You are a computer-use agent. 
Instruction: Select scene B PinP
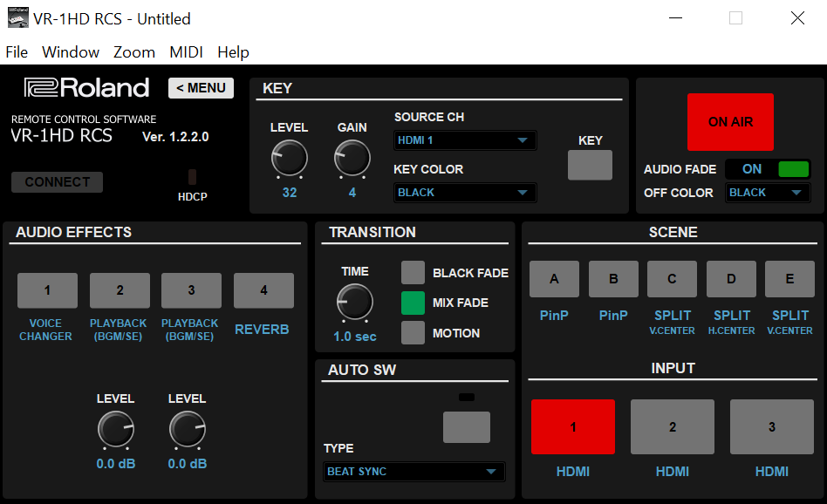tap(613, 279)
